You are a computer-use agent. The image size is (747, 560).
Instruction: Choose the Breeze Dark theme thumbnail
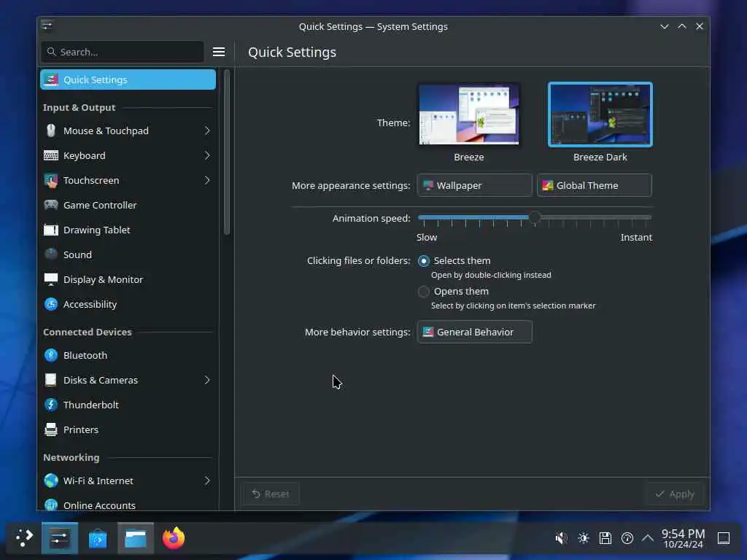click(600, 114)
